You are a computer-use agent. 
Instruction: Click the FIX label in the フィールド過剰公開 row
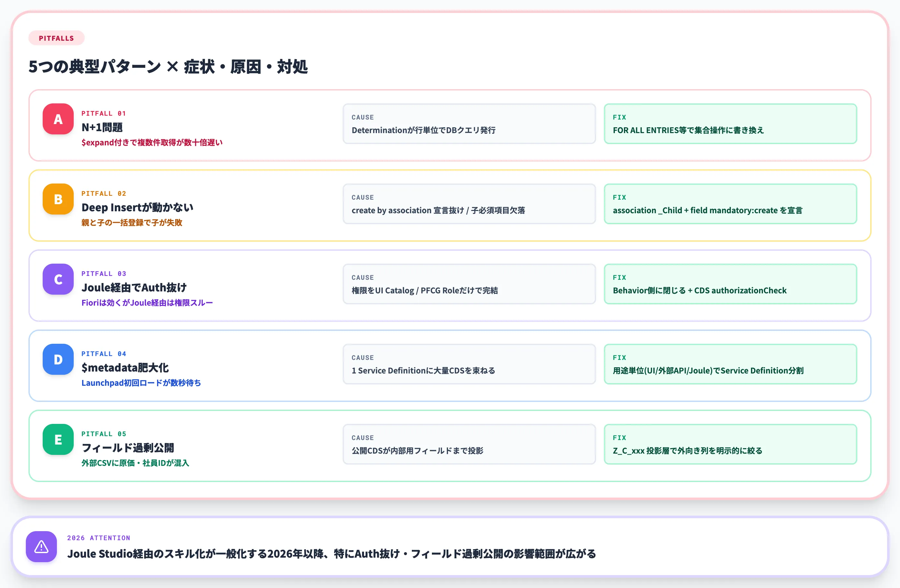pos(619,438)
